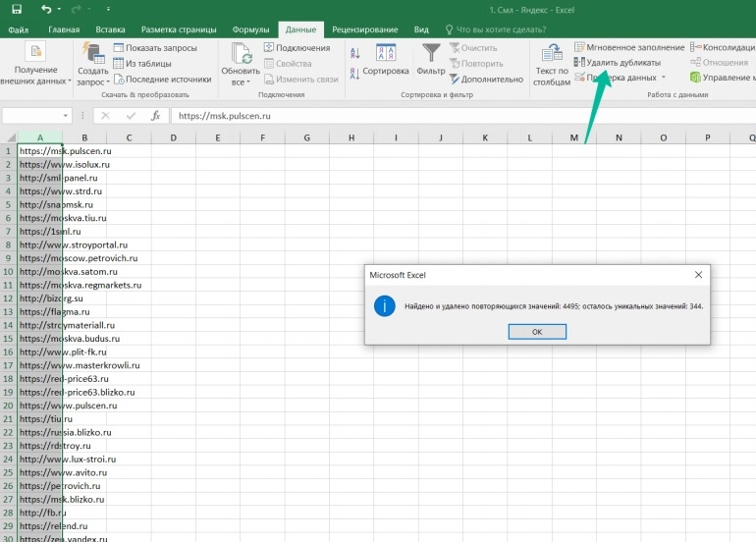Open the Name Box dropdown

[65, 116]
